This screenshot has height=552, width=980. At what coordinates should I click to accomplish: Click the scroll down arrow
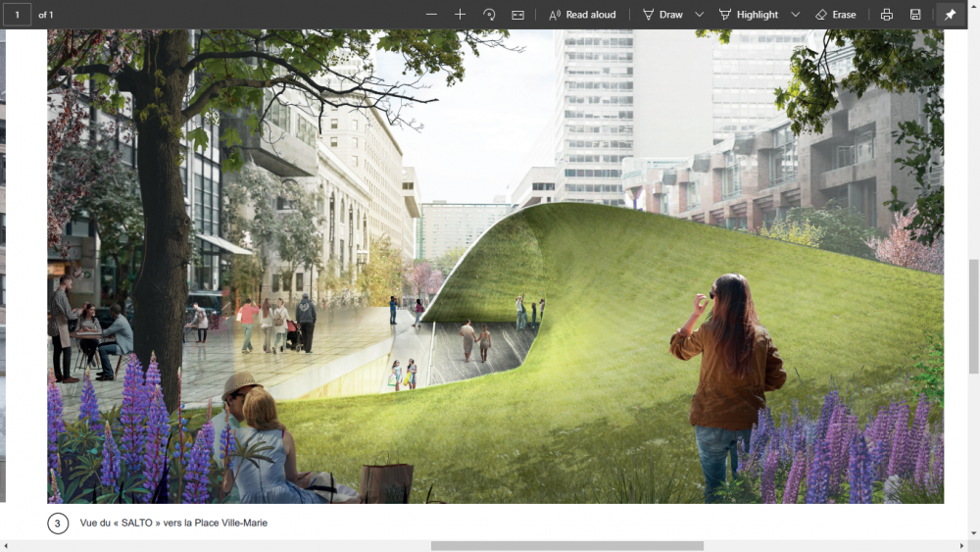pos(973,532)
